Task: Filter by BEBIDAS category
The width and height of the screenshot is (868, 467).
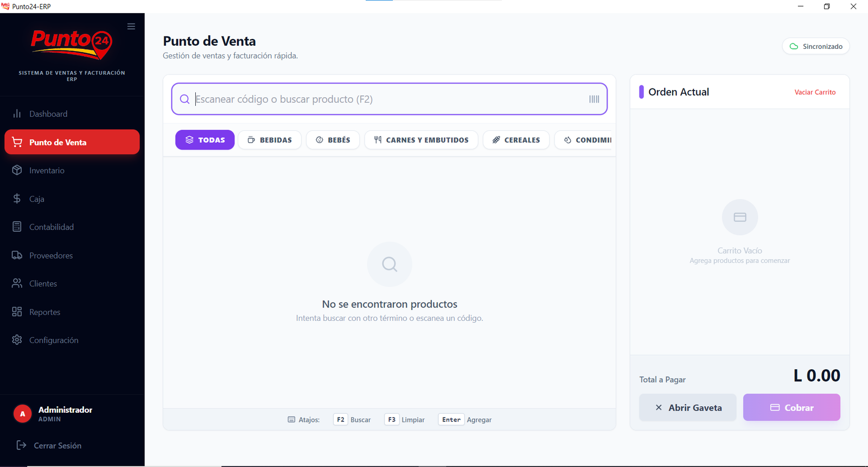Action: (x=270, y=140)
